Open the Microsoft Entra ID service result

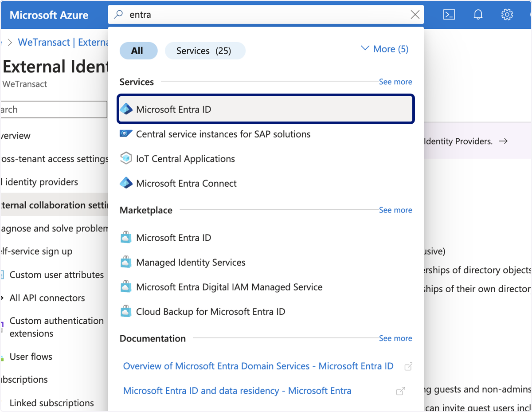[266, 109]
